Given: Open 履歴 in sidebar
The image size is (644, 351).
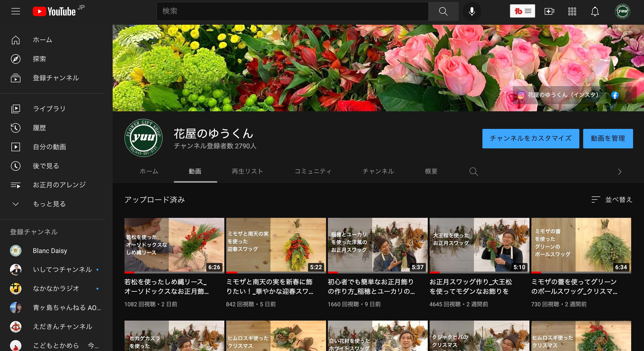Looking at the screenshot, I should [53, 128].
